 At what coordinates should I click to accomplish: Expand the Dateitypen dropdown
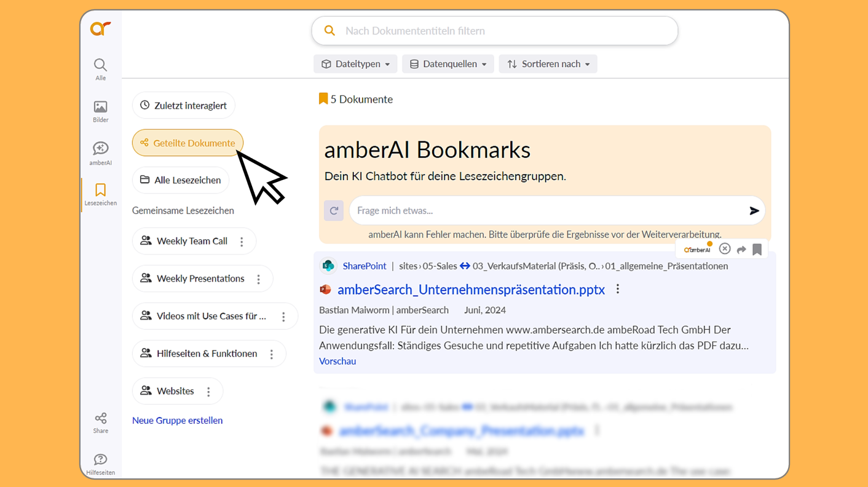coord(356,64)
